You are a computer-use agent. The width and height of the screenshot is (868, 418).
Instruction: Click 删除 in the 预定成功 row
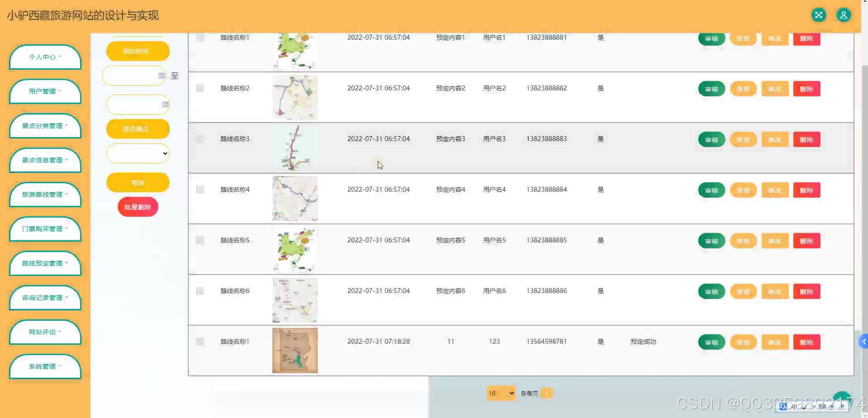[x=806, y=342]
